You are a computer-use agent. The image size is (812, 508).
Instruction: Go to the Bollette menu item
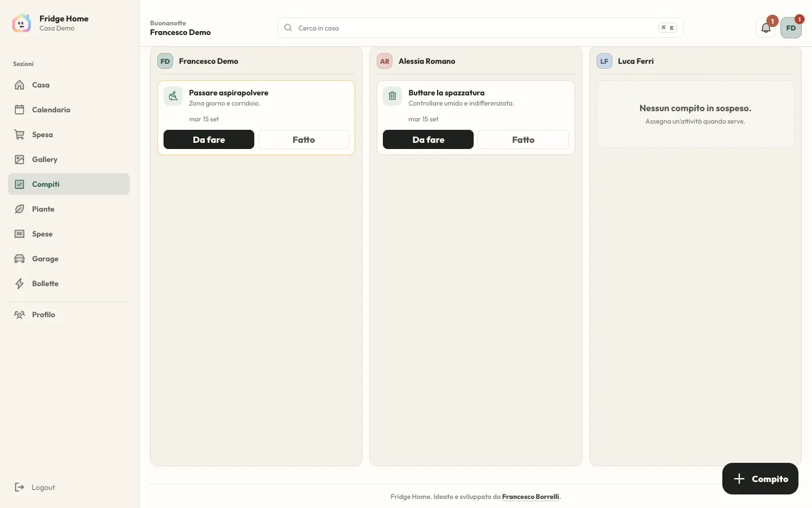tap(69, 283)
